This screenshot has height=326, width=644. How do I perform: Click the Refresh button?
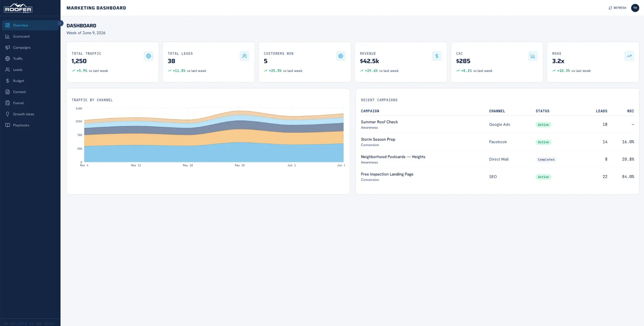point(617,8)
